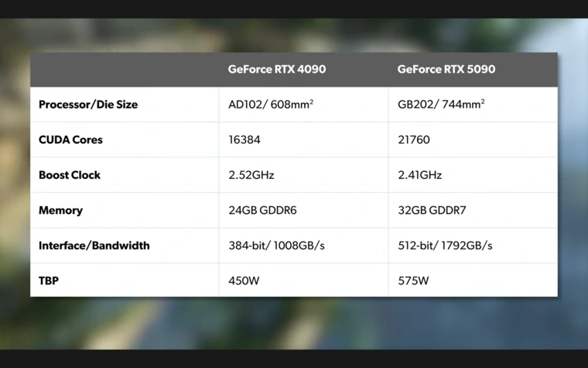Select the 16384 CUDA cores value
Image resolution: width=588 pixels, height=368 pixels.
[x=244, y=140]
